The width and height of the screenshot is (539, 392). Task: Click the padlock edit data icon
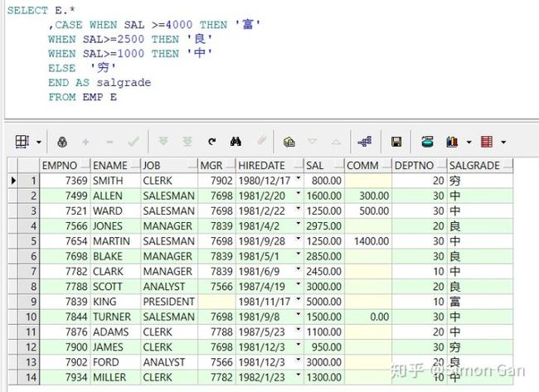tap(62, 142)
